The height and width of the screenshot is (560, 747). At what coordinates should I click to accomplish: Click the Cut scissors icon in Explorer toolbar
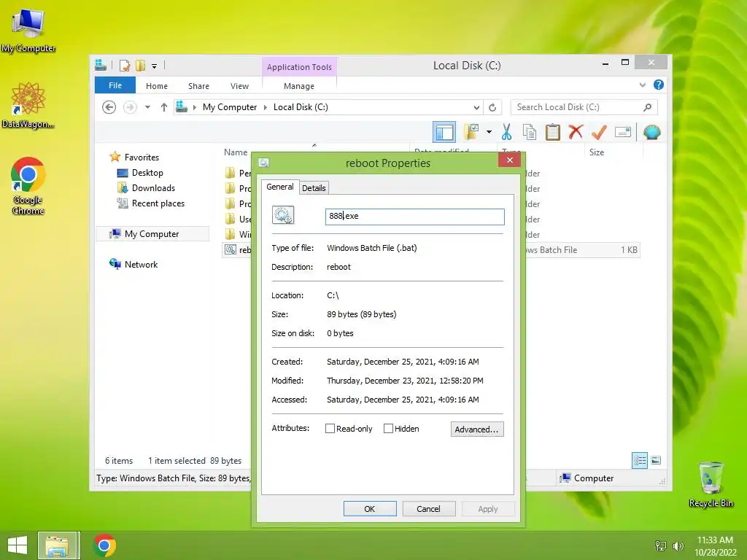click(x=506, y=132)
